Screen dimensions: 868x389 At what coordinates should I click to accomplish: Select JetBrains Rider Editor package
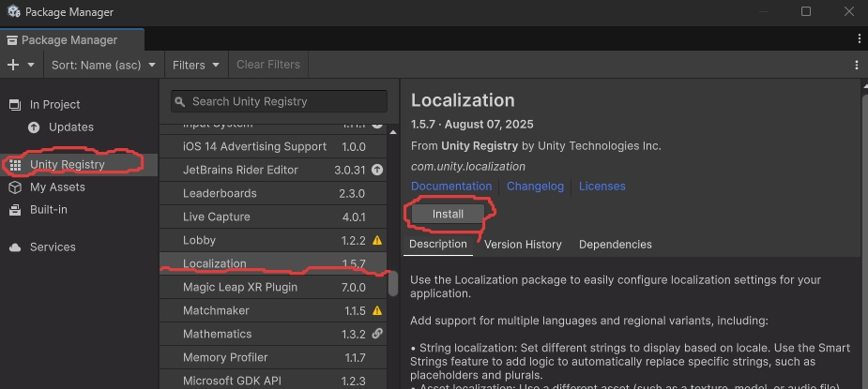coord(273,170)
